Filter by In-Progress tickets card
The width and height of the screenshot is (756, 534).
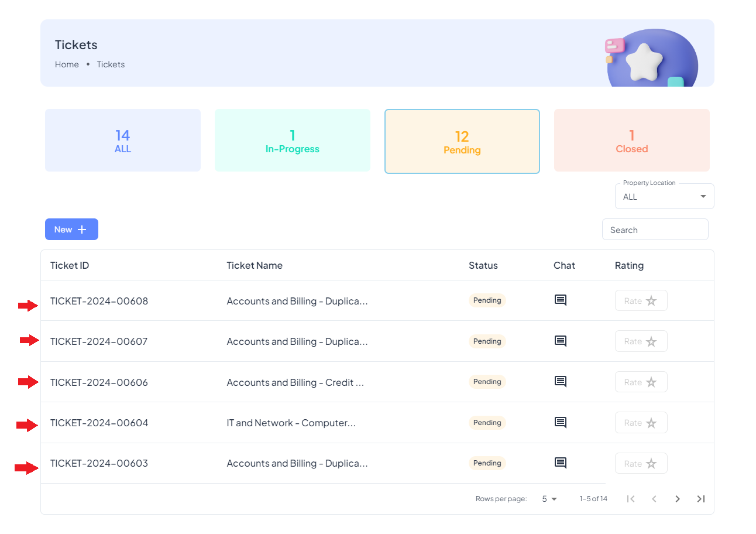(x=293, y=141)
